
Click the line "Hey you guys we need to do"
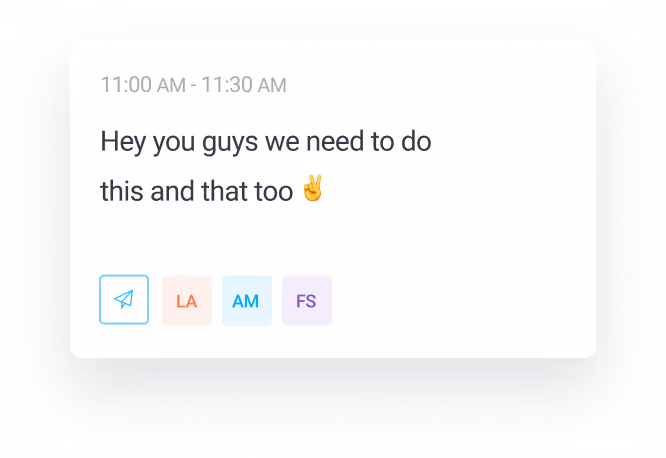tap(266, 142)
